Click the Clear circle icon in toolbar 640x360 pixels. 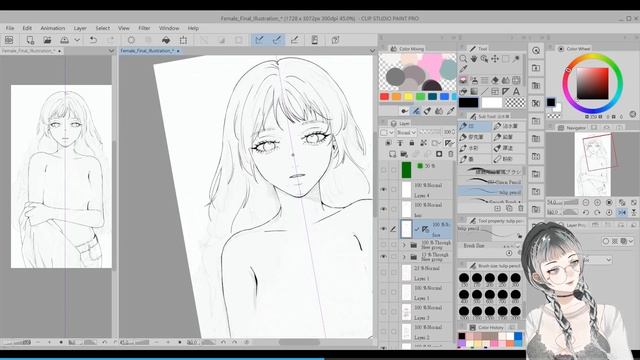[131, 40]
